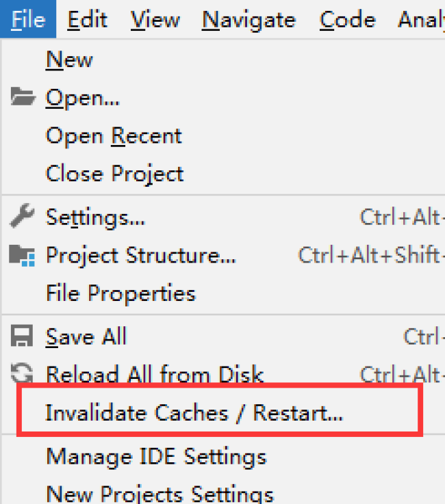Open the Navigate menu
Viewport: 445px width, 504px height.
point(249,21)
